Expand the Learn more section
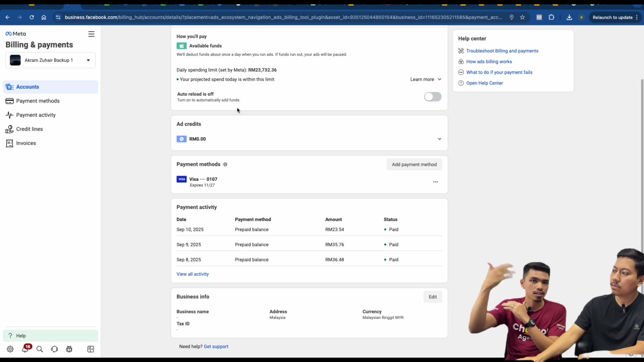 [426, 79]
